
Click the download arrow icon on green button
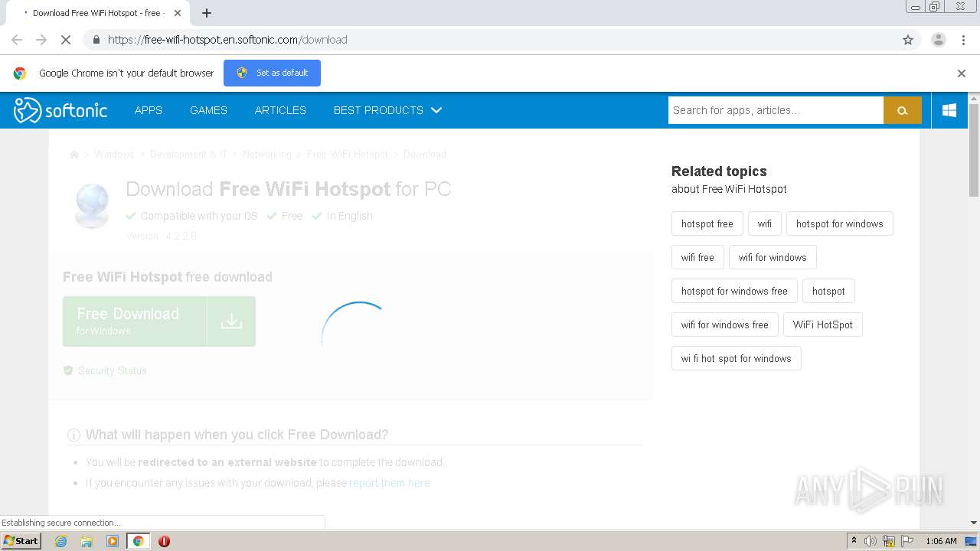231,321
